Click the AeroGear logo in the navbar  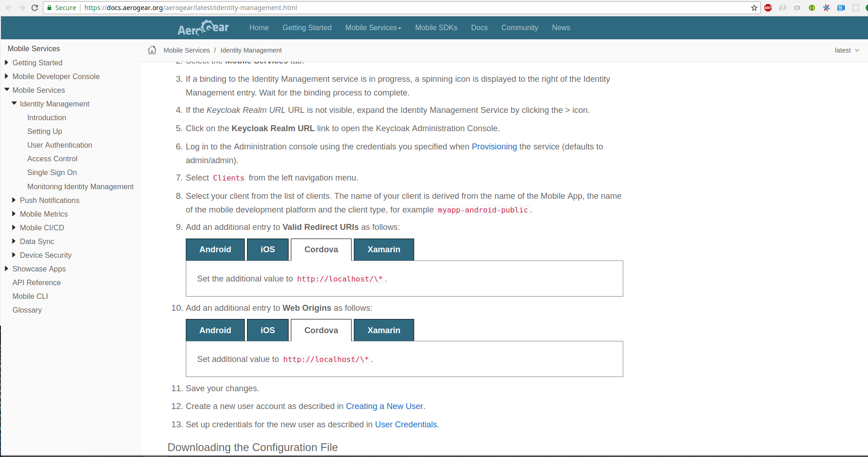[x=203, y=28]
